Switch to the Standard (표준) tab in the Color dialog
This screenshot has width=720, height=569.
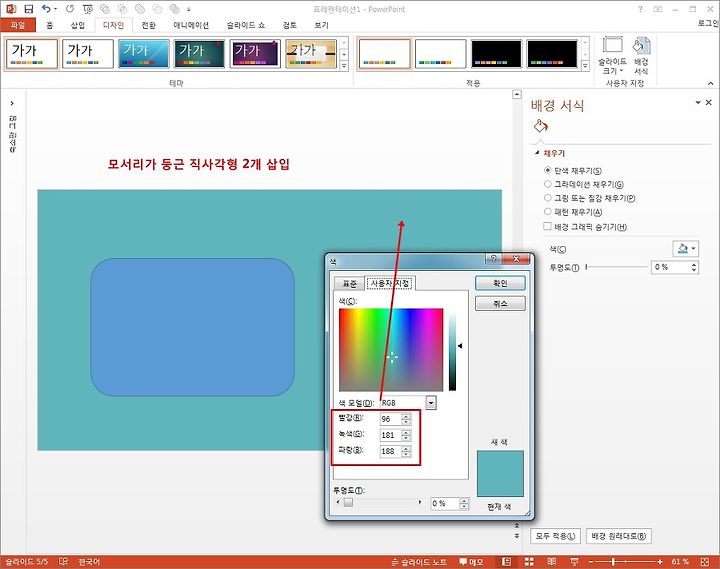(x=349, y=284)
